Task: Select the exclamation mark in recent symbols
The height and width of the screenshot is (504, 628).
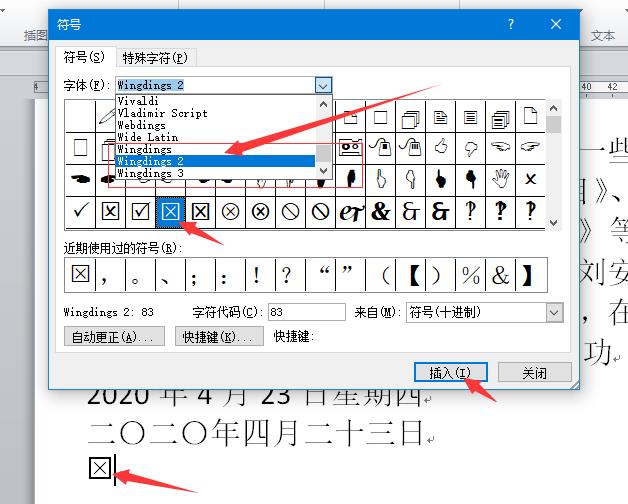Action: tap(257, 274)
